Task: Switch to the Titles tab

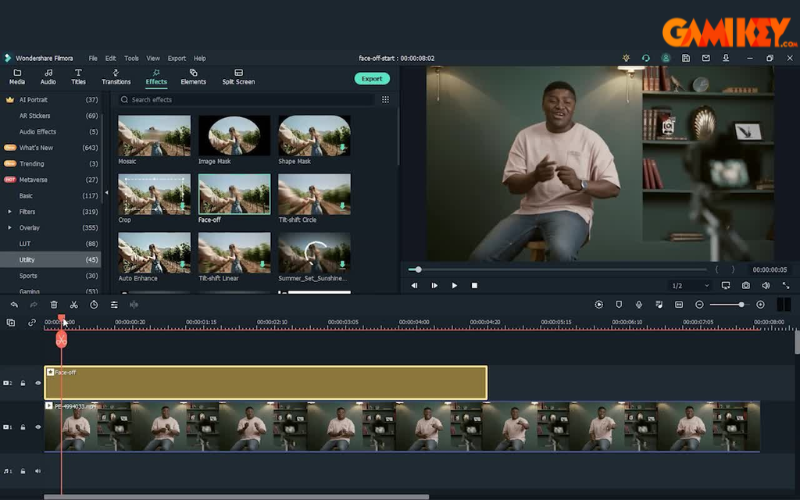Action: (x=78, y=77)
